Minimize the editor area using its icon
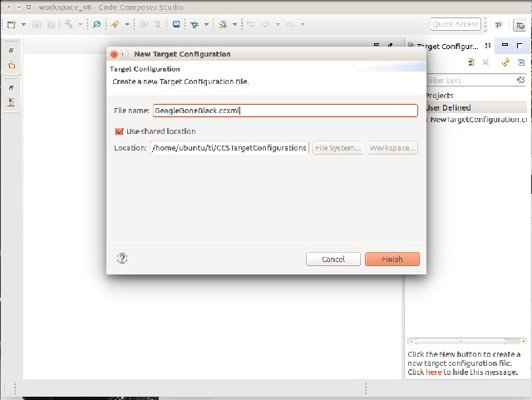This screenshot has width=532, height=400. pos(377,44)
